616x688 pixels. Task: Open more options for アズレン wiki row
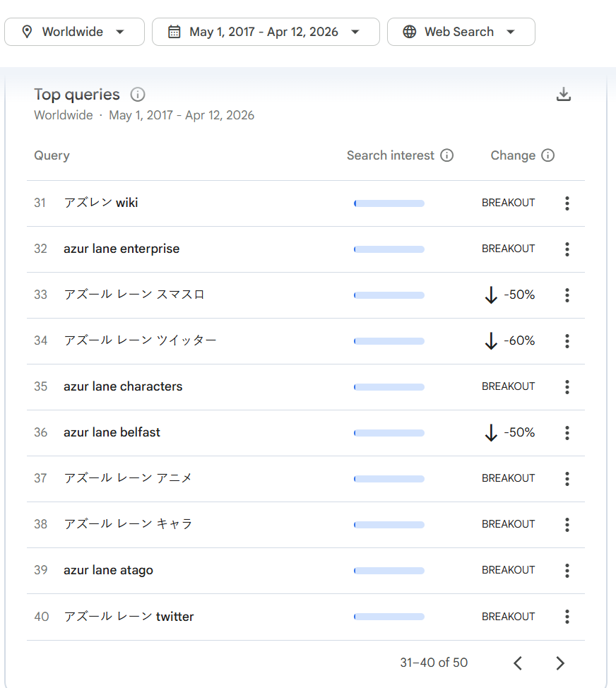click(x=567, y=203)
